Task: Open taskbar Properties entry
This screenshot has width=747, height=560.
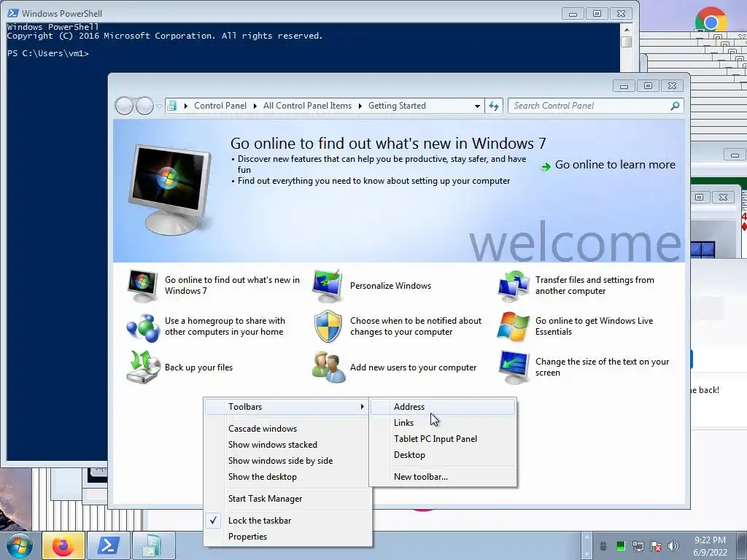Action: coord(286,537)
